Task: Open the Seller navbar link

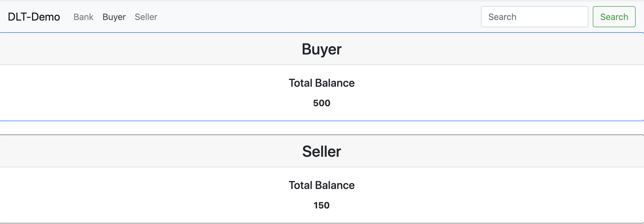Action: click(x=146, y=17)
